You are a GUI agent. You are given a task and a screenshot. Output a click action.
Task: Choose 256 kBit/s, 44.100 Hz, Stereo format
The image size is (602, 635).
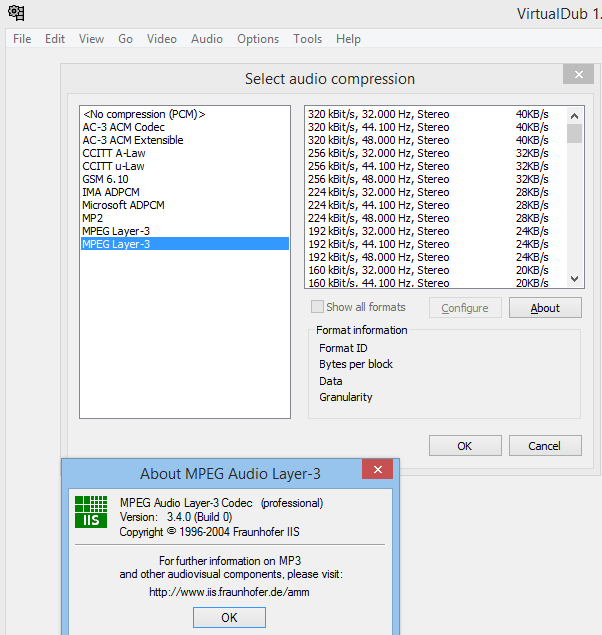(436, 166)
